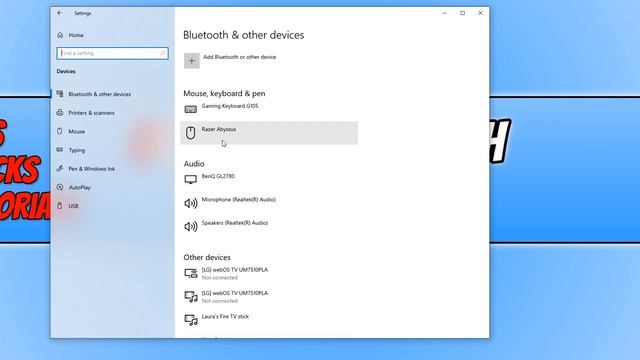Click the Laura's Fire TV stick icon

pos(191,320)
